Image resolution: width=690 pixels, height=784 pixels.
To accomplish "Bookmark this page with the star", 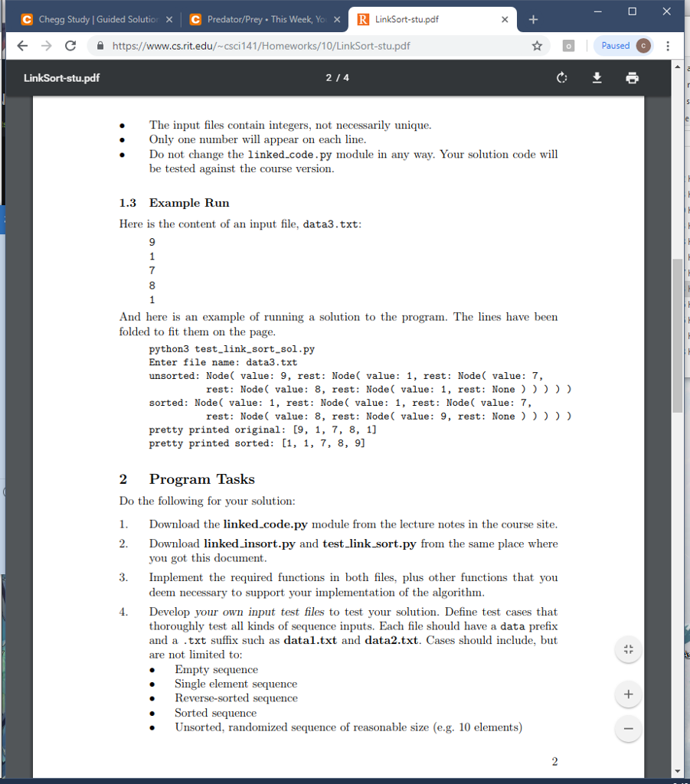I will point(537,46).
